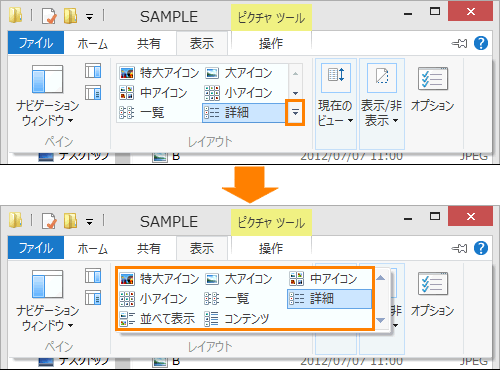Image resolution: width=500 pixels, height=370 pixels.
Task: Open 操作 tab in lower window
Action: pyautogui.click(x=271, y=248)
